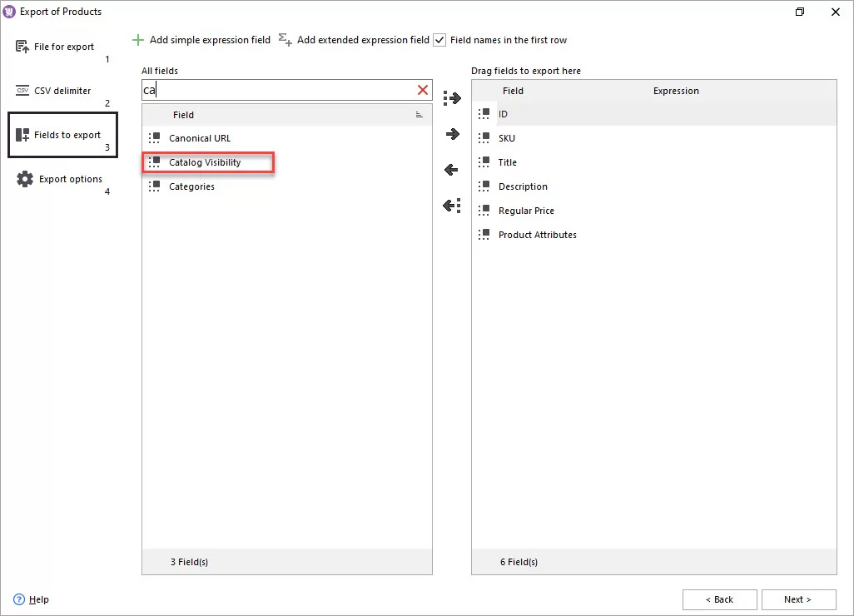Click the sort icon in the Field column header
Viewport: 854px width, 616px height.
click(420, 115)
